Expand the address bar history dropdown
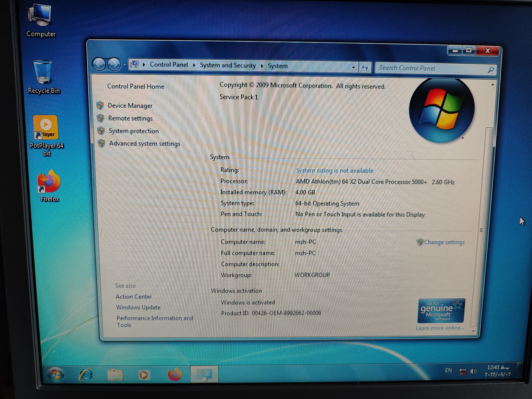Viewport: 532px width, 399px height. (353, 68)
